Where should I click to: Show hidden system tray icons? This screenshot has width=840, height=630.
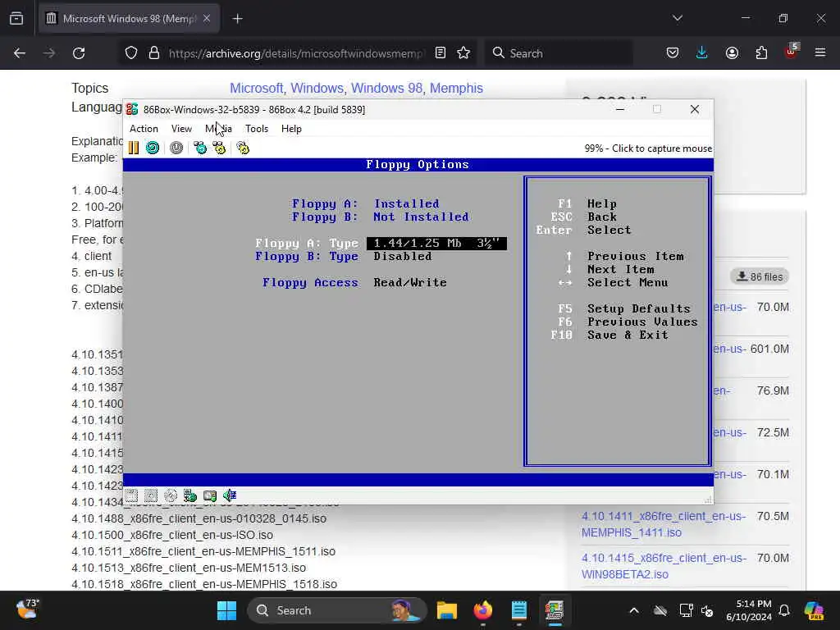click(x=634, y=610)
